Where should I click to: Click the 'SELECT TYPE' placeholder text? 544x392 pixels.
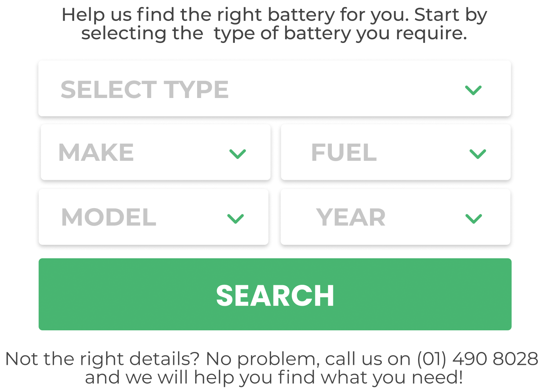[145, 90]
